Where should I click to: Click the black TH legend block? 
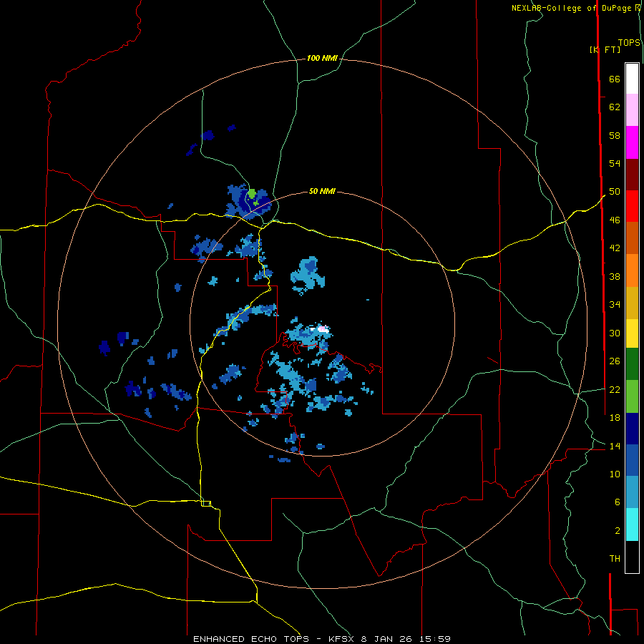coord(632,557)
